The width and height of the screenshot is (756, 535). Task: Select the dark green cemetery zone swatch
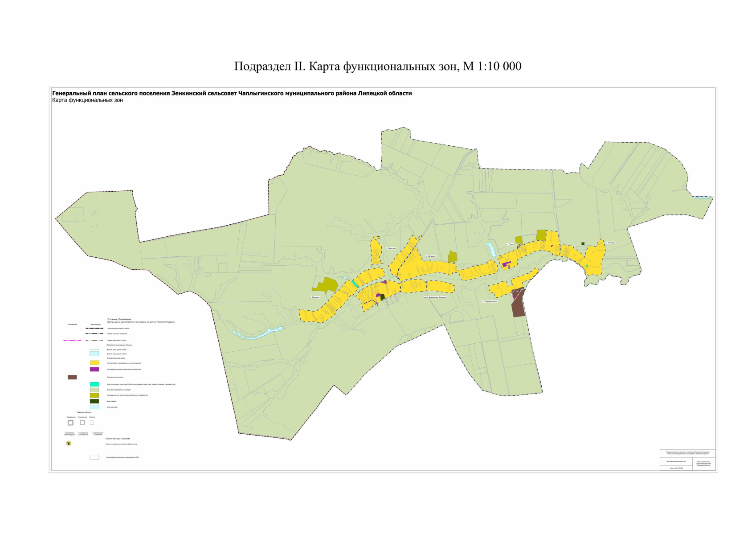(x=94, y=401)
